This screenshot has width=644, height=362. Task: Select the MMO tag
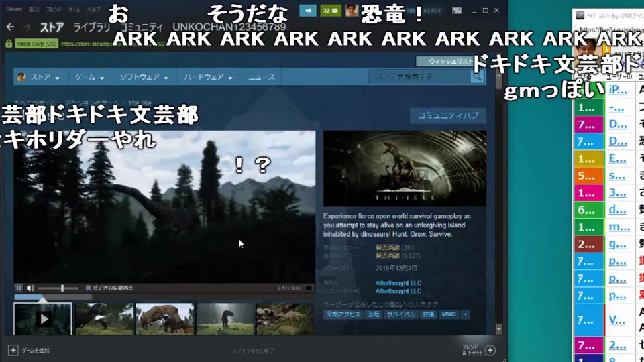tap(449, 314)
